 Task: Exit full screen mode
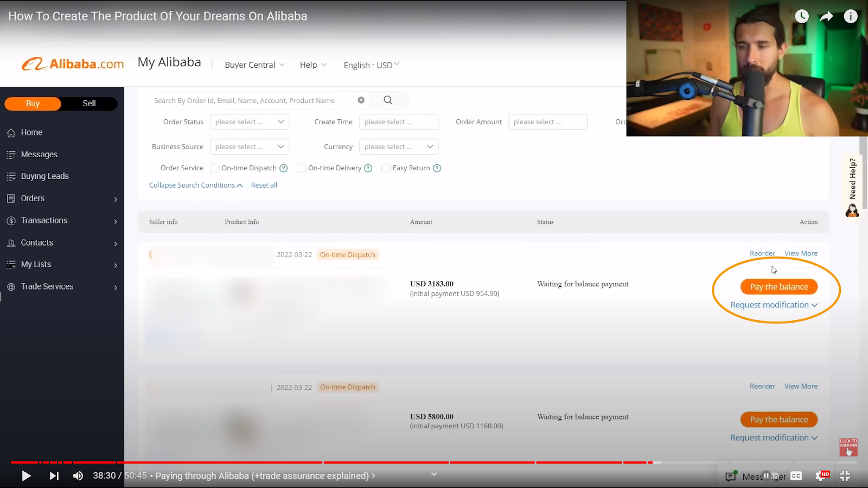tap(845, 476)
